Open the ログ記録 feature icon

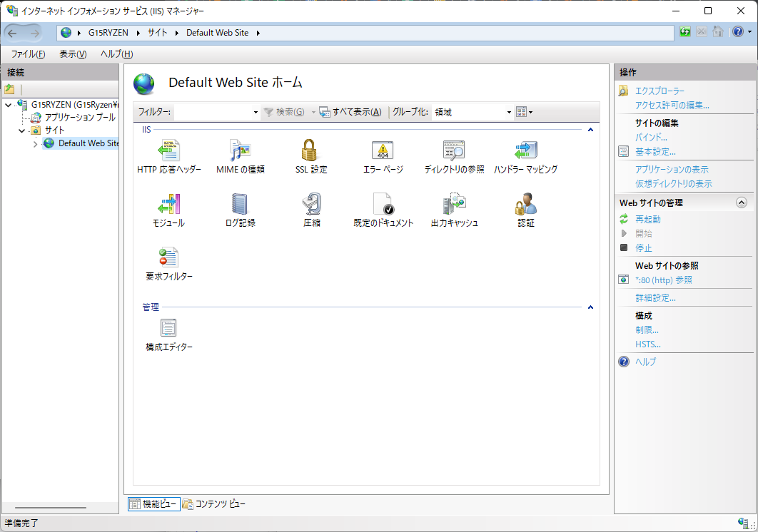coord(241,204)
